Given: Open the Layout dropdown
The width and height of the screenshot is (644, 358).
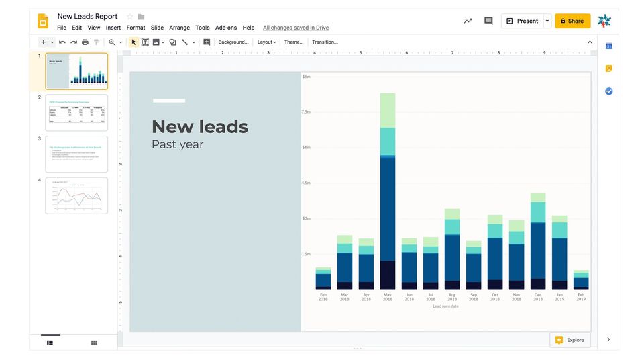Looking at the screenshot, I should click(x=266, y=42).
